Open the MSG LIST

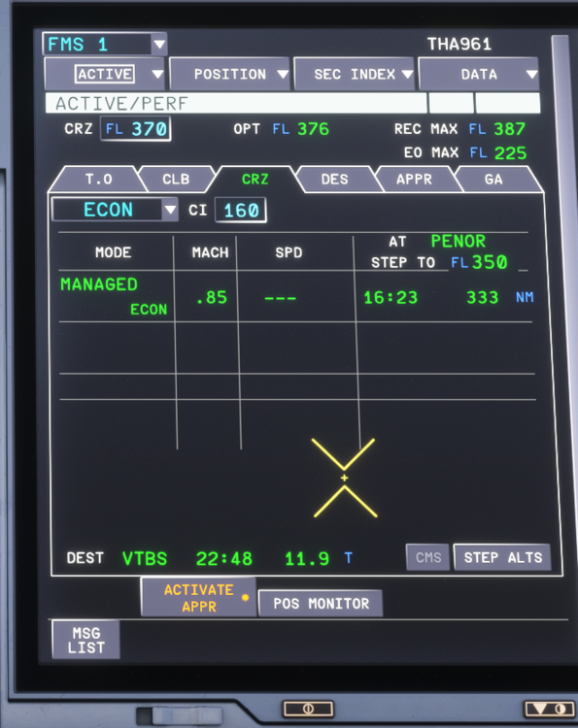tap(85, 640)
